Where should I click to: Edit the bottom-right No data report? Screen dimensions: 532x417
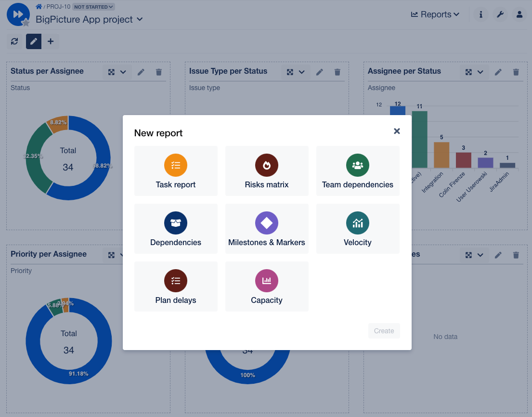click(498, 255)
